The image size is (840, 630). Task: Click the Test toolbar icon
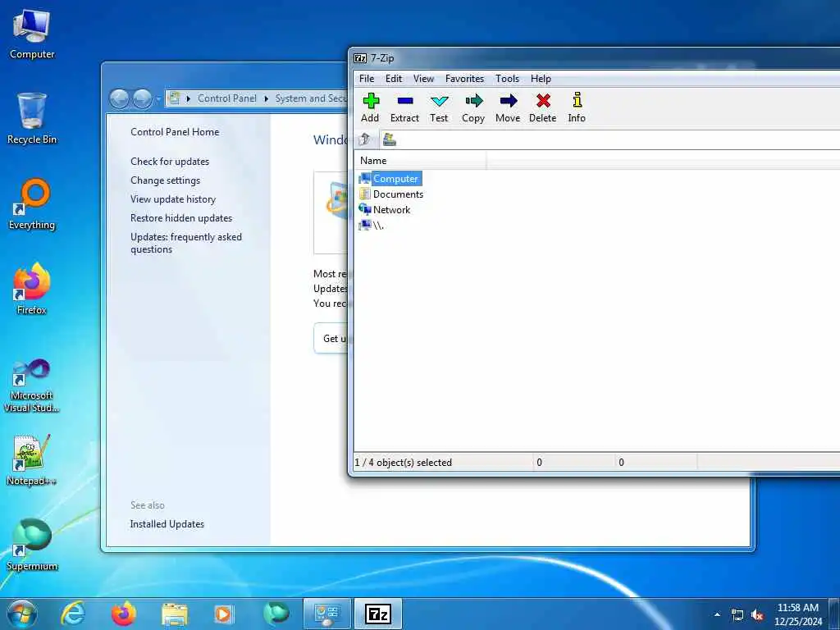click(x=439, y=107)
